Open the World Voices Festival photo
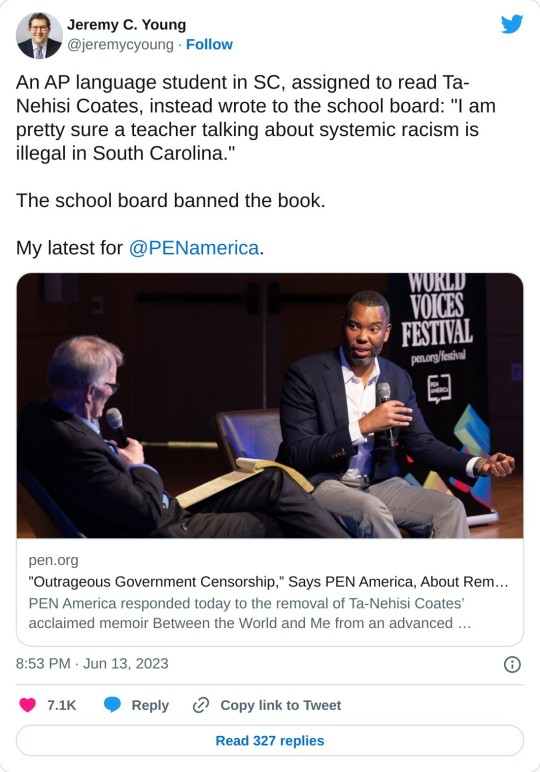Image resolution: width=540 pixels, height=772 pixels. click(x=270, y=405)
